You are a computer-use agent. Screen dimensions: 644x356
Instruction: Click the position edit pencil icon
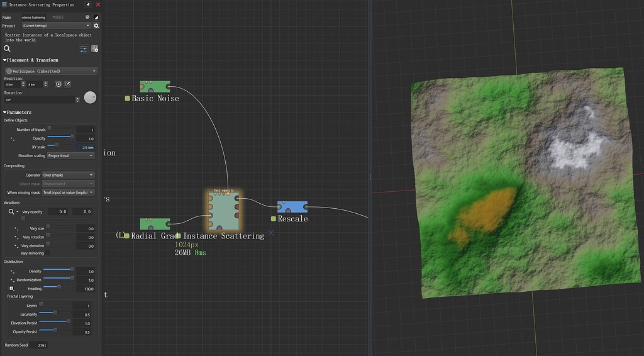[x=67, y=84]
